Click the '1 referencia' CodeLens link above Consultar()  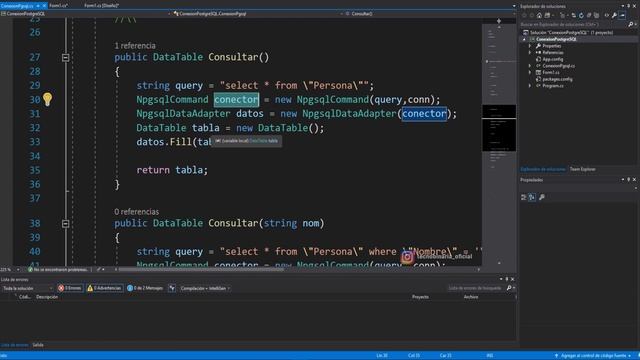(x=135, y=46)
